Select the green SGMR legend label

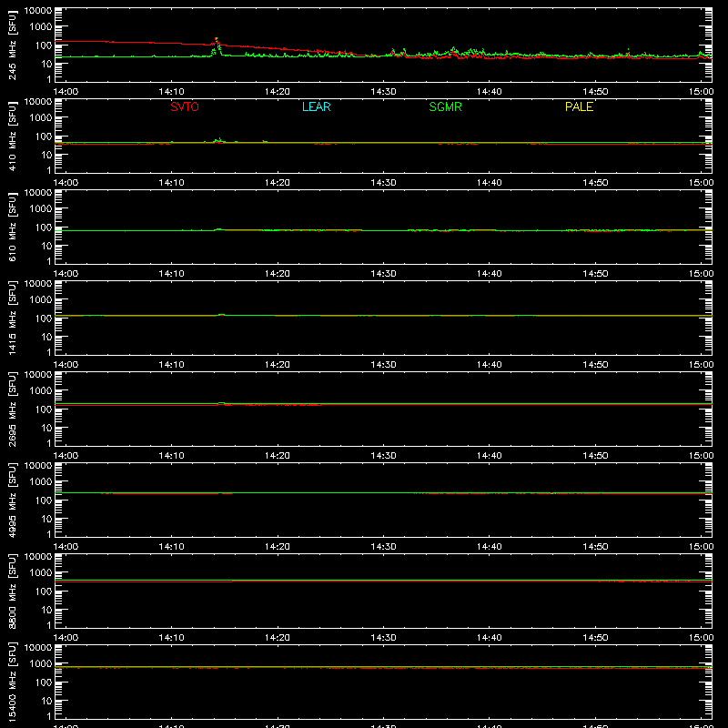point(445,106)
